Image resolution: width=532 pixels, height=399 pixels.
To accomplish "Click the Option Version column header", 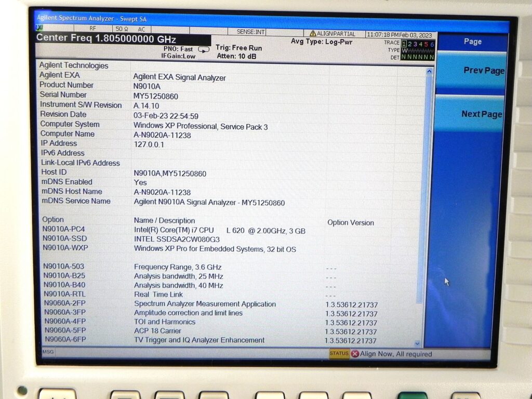I will point(351,223).
